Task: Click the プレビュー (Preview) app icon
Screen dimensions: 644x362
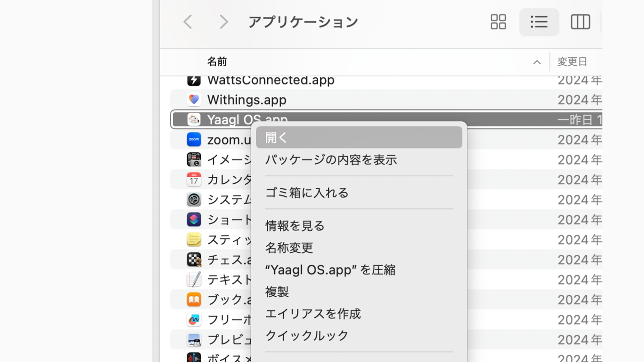Action: 194,340
